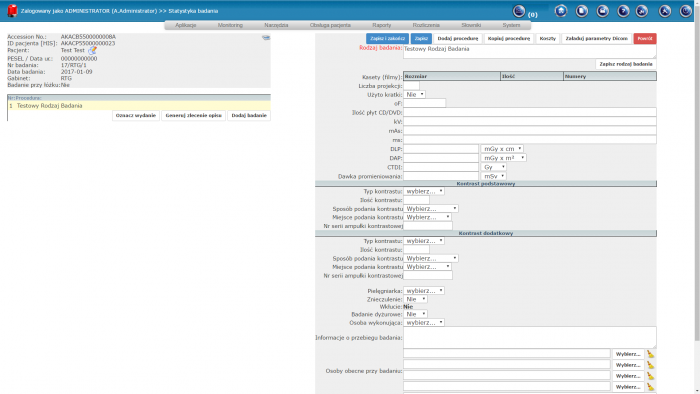Image resolution: width=700 pixels, height=394 pixels.
Task: Select Typ kontrastu under Kontrast dodatkowy
Action: 424,241
